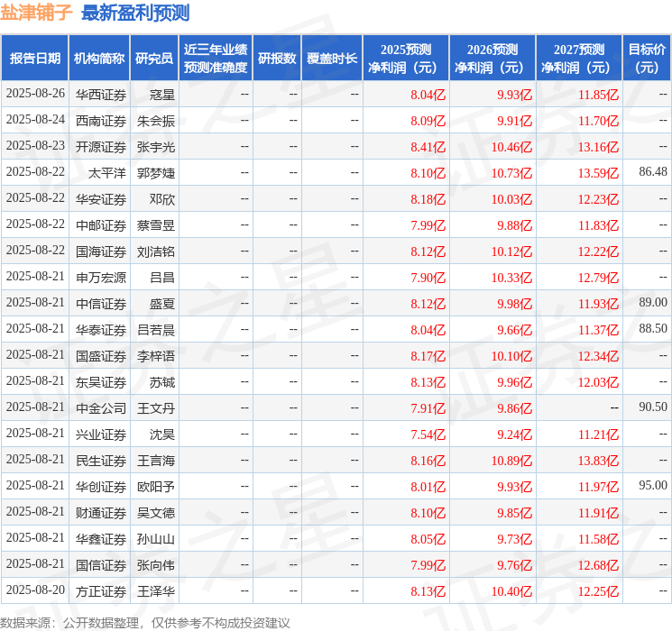Viewport: 672px width, 631px height.
Task: Click the 兴业证券 institution cell
Action: click(101, 434)
